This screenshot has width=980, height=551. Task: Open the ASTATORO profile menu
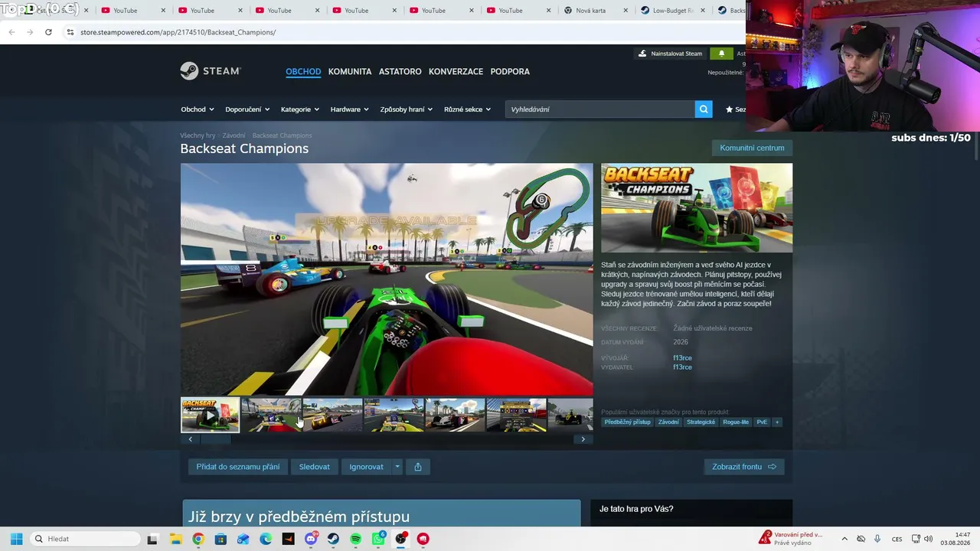click(x=400, y=71)
